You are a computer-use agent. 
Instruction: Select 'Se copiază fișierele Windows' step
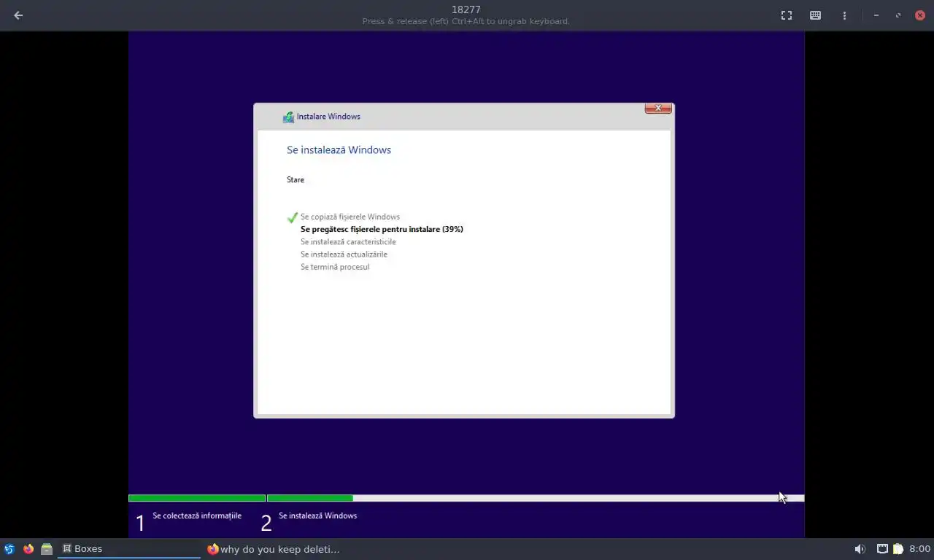[x=350, y=217]
